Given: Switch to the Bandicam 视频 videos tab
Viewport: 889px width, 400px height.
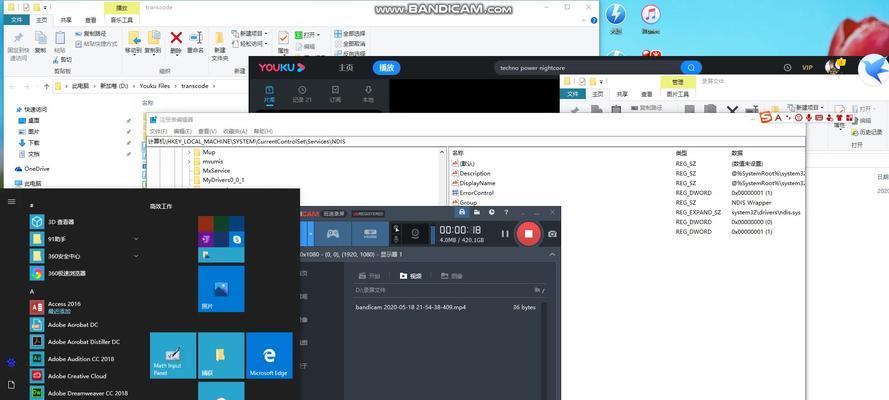Looking at the screenshot, I should [x=411, y=276].
